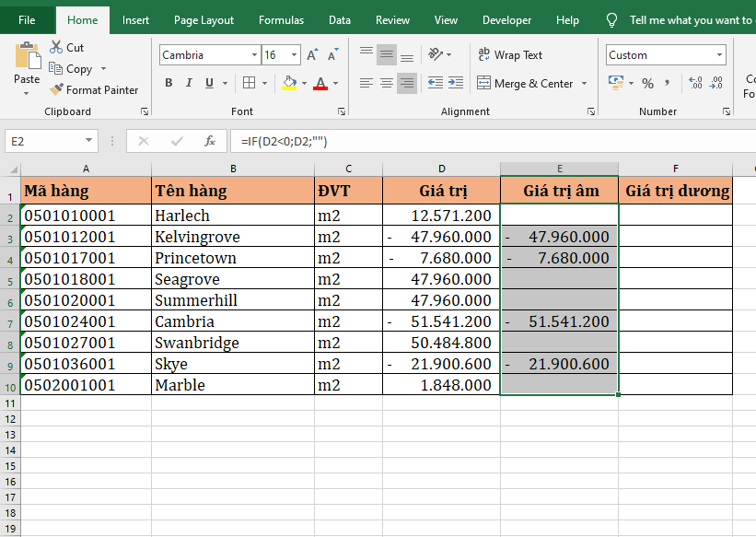The width and height of the screenshot is (756, 537).
Task: Click the Format Painter brush icon
Action: tap(57, 90)
